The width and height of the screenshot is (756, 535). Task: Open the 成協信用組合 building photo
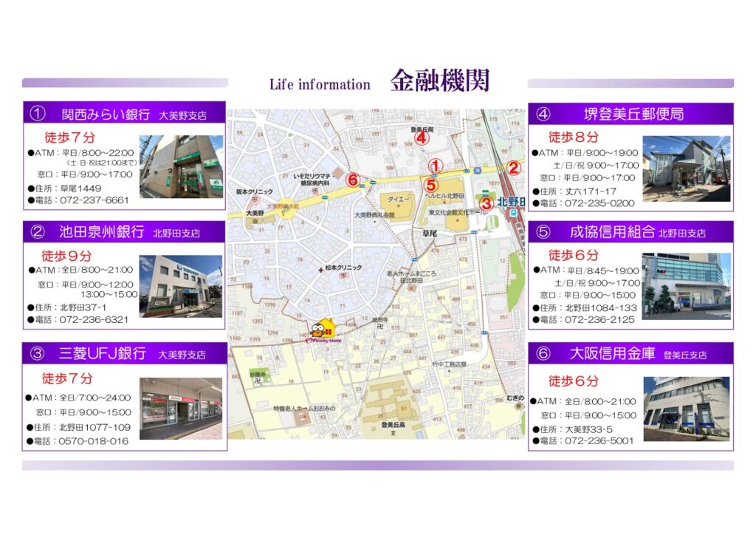click(x=687, y=285)
